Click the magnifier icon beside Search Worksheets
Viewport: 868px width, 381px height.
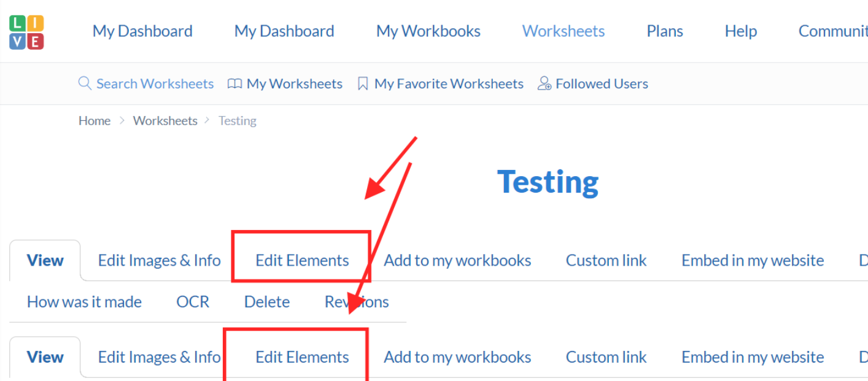coord(85,83)
